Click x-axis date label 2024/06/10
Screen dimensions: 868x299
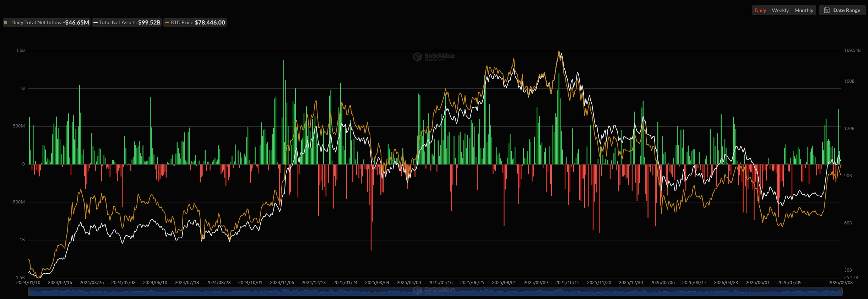tap(155, 283)
